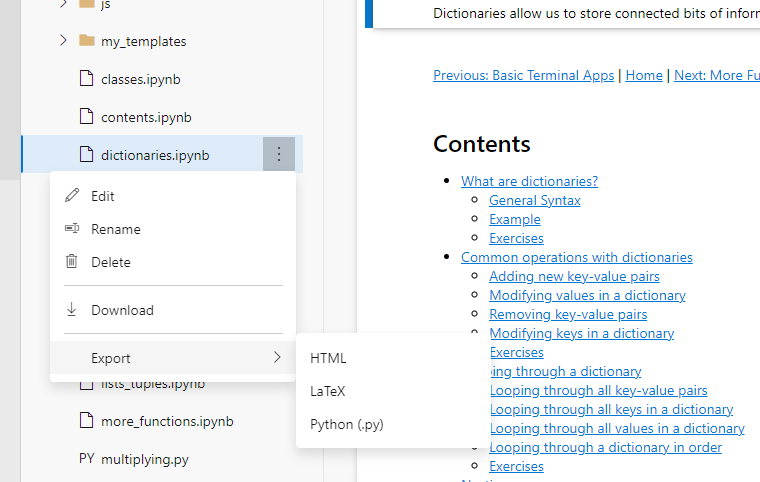This screenshot has height=482, width=760.
Task: Expand the my_templates folder chevron
Action: (63, 40)
